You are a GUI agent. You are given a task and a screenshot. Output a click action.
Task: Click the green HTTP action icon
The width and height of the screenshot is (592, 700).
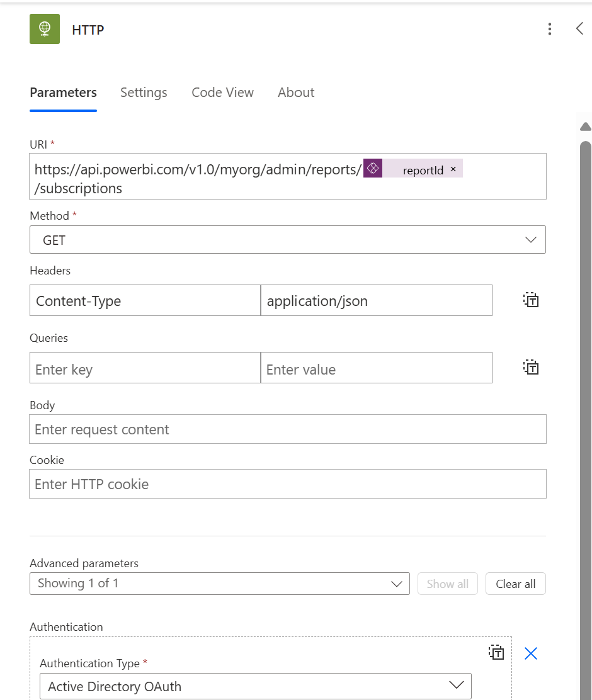coord(45,29)
